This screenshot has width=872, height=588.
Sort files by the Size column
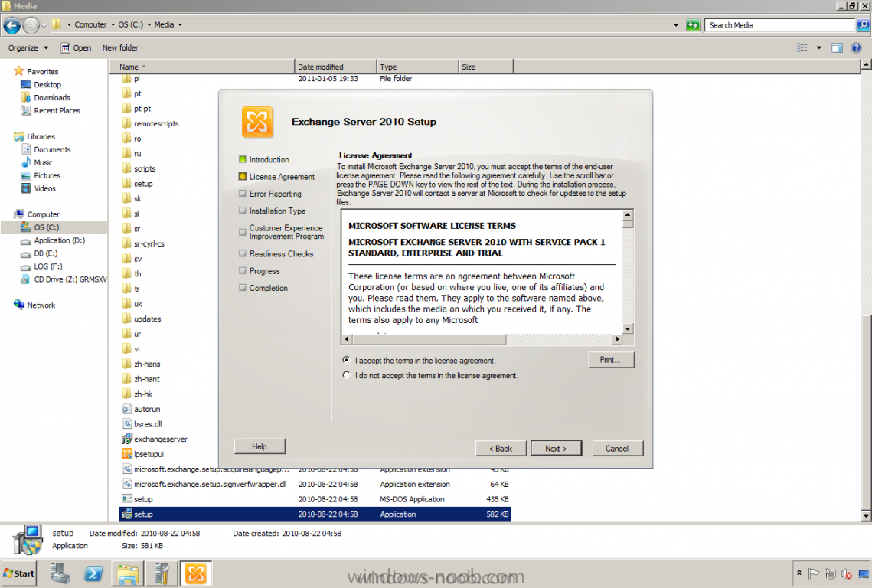(x=485, y=67)
